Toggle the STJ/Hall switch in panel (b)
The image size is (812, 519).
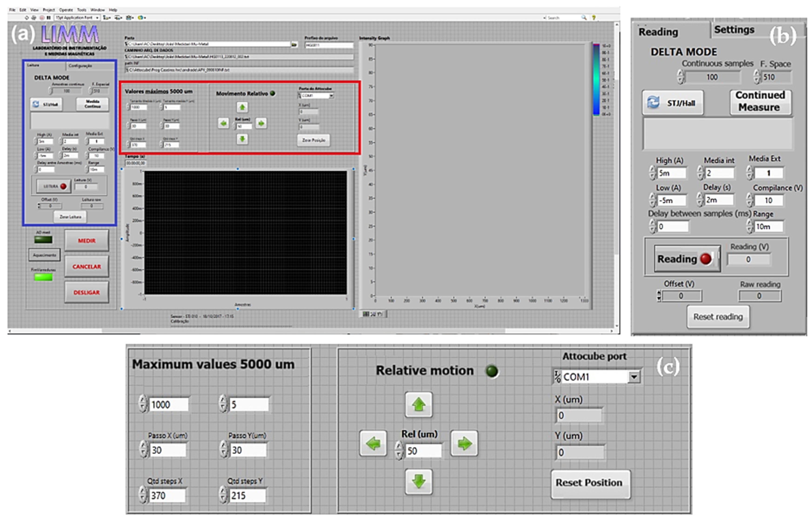click(673, 103)
